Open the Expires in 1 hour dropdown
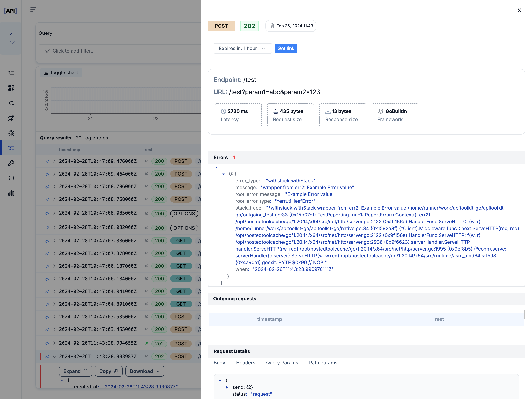The image size is (532, 399). 242,48
